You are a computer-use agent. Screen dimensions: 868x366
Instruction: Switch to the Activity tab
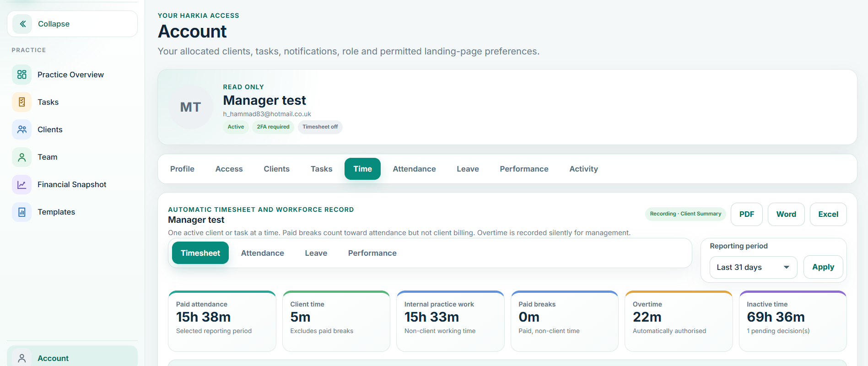tap(583, 169)
